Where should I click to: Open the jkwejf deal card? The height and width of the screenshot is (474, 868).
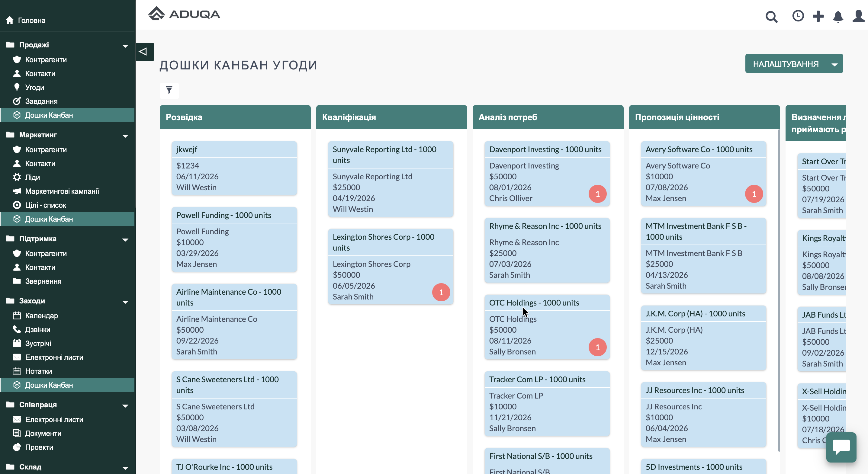(x=234, y=168)
